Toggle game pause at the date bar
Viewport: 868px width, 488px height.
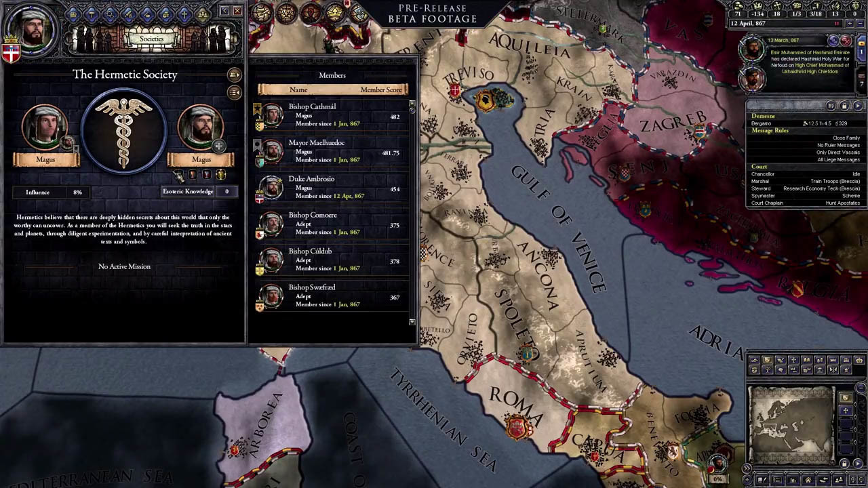tap(836, 23)
